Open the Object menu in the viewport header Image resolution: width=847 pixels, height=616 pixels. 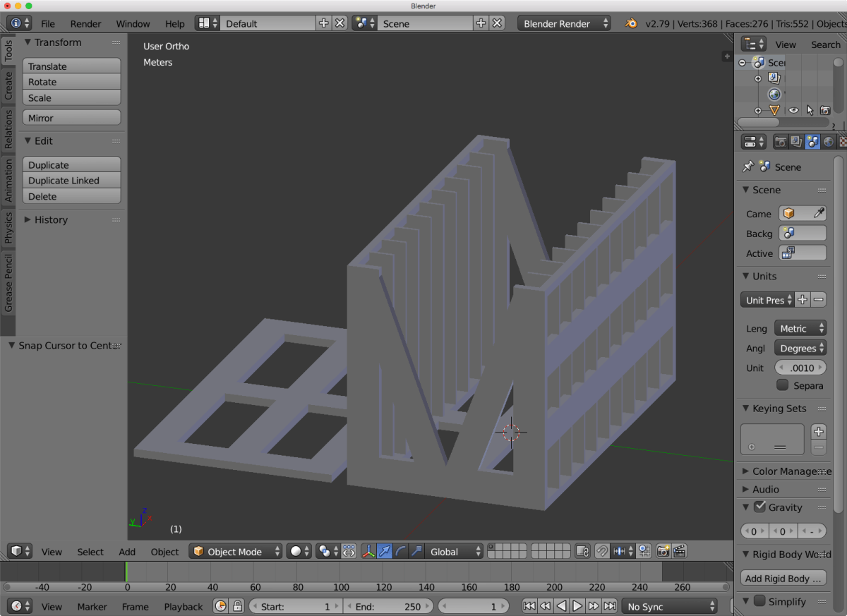point(164,551)
